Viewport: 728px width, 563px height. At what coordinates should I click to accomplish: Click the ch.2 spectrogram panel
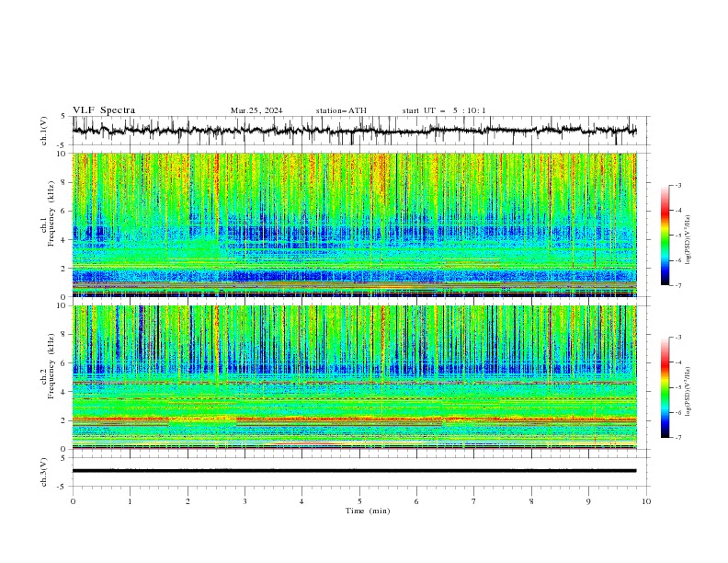tap(354, 377)
